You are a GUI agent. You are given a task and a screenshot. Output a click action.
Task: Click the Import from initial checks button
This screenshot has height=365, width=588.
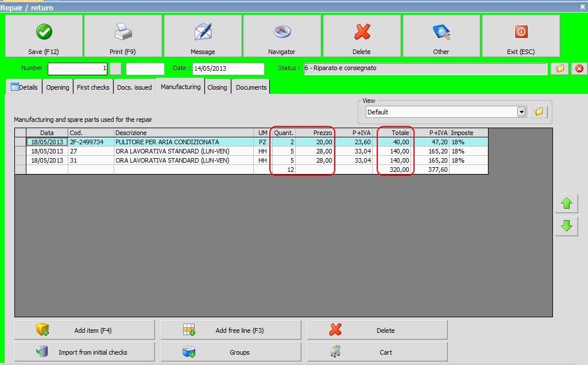(x=84, y=352)
